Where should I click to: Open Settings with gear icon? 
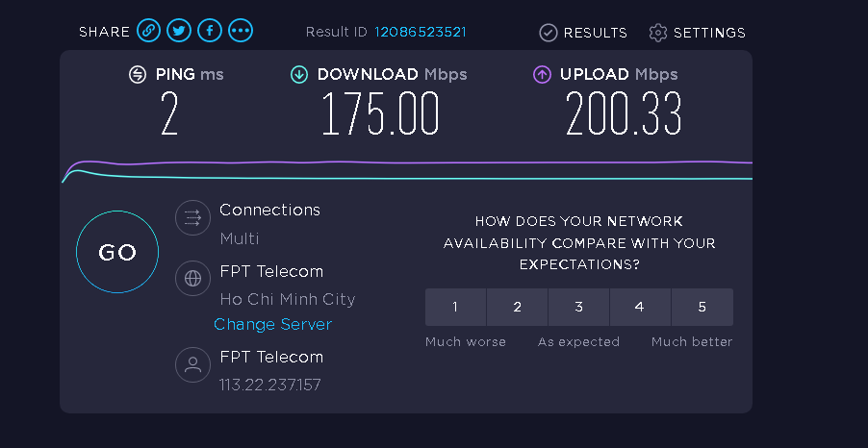[697, 33]
